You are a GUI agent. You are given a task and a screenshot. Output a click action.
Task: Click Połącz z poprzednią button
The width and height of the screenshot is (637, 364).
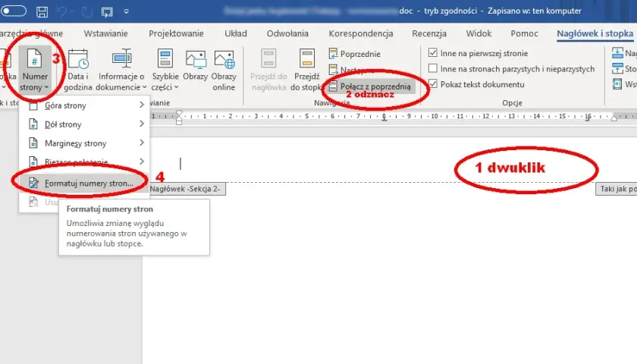pyautogui.click(x=370, y=86)
